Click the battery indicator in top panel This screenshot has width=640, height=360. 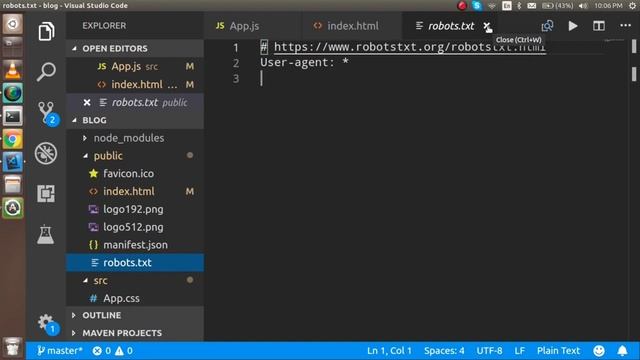557,6
